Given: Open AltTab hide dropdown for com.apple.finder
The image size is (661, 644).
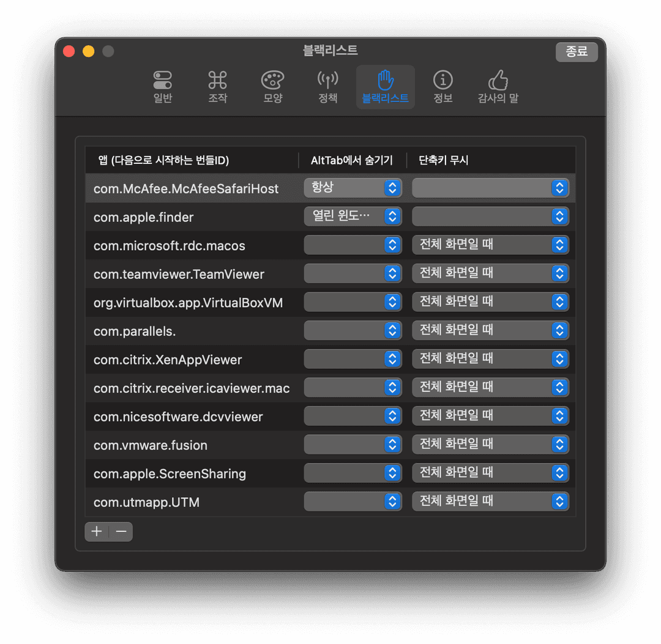Looking at the screenshot, I should tap(353, 216).
